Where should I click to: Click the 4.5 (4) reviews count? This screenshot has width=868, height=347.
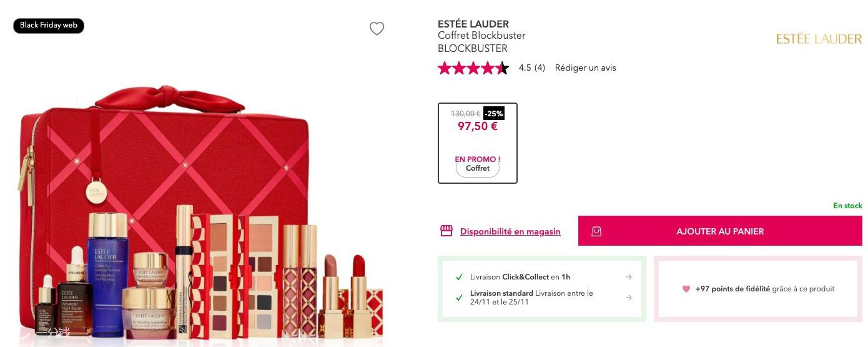tap(532, 68)
